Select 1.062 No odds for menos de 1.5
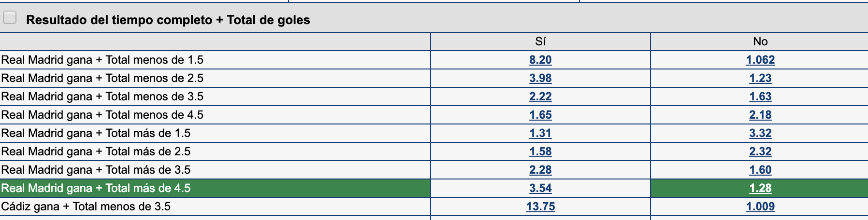 (760, 60)
